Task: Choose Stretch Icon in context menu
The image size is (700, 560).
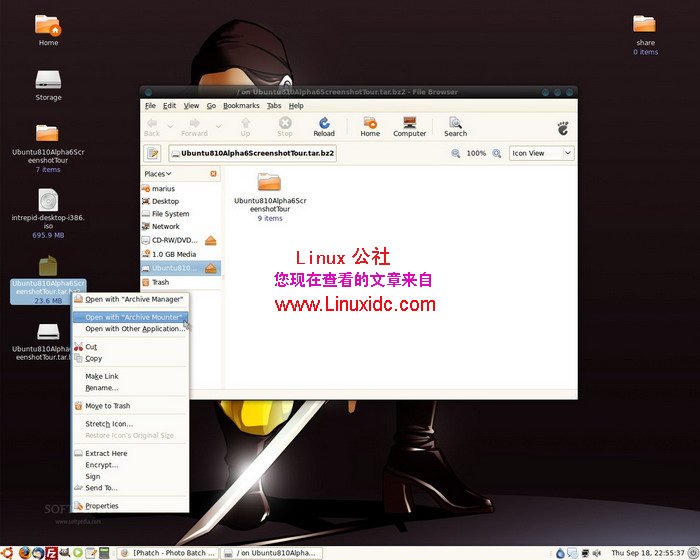Action: (130, 424)
